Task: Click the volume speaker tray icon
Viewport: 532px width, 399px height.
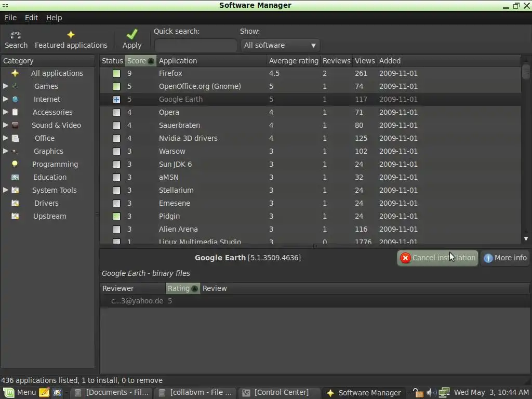Action: pos(431,393)
